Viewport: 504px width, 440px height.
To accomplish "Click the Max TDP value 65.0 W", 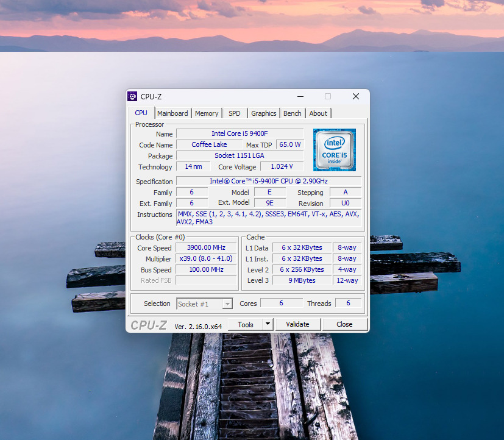I will [290, 144].
